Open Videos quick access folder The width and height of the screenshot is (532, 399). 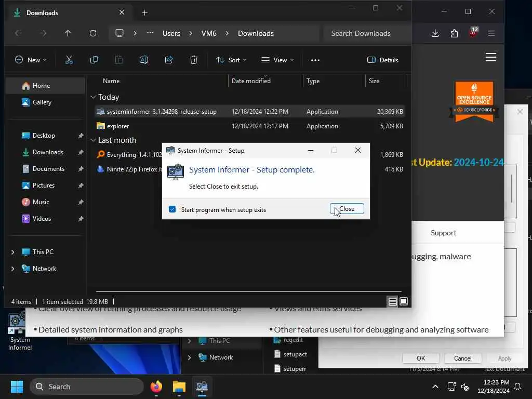(45, 219)
